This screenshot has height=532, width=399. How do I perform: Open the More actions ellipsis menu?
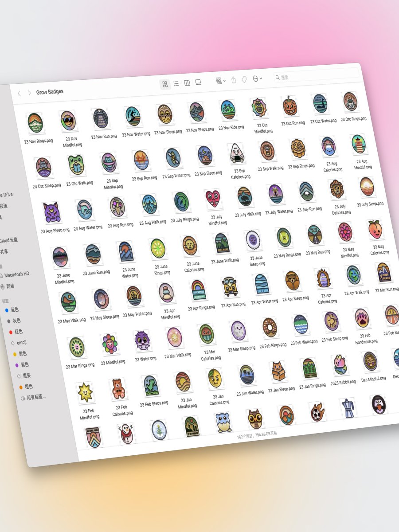pyautogui.click(x=257, y=78)
